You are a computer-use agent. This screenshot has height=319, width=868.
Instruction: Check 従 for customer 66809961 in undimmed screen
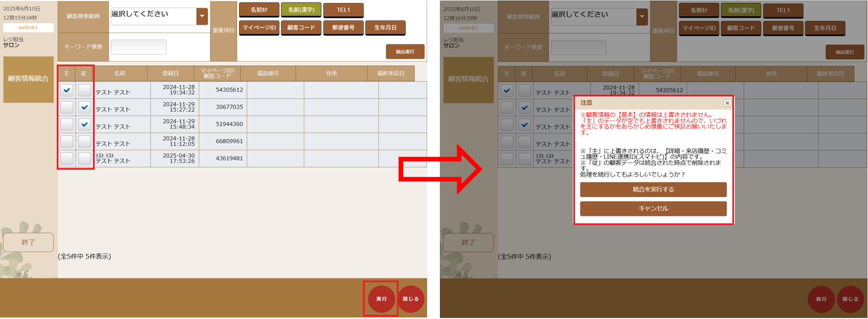[x=85, y=142]
